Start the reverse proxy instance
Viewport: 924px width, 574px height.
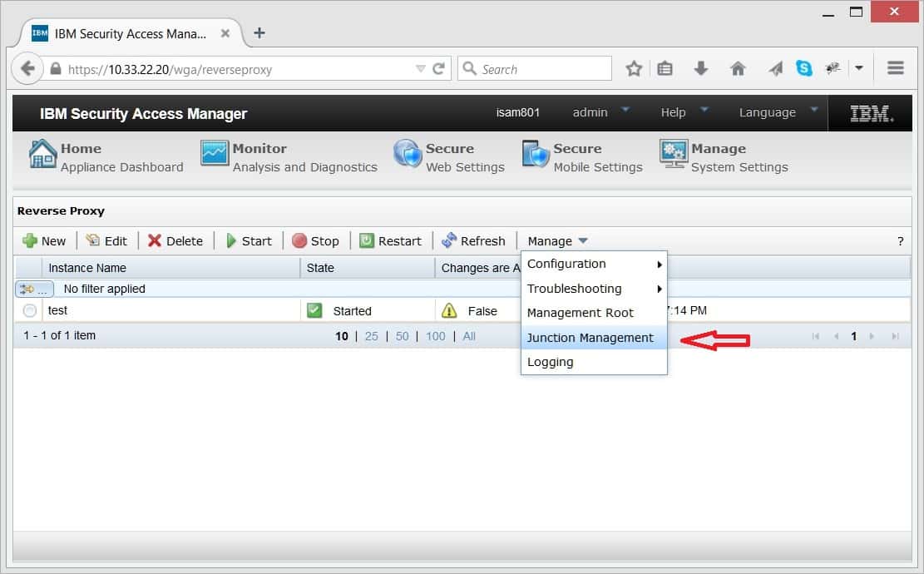[x=249, y=240]
